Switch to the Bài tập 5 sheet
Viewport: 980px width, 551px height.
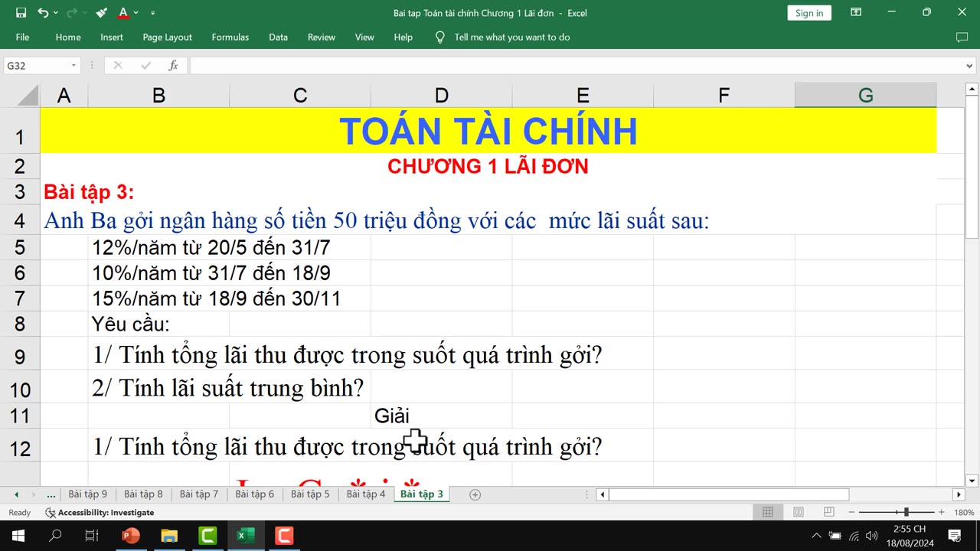pyautogui.click(x=310, y=494)
